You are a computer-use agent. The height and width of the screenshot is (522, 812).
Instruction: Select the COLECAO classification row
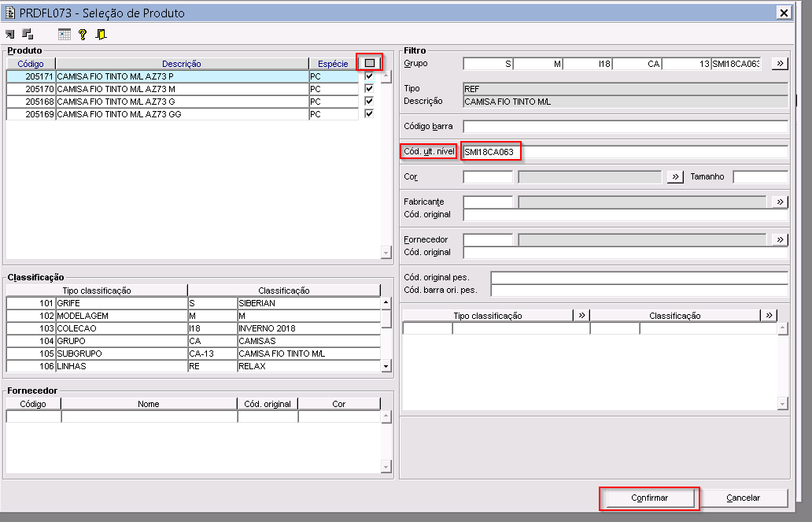coord(193,328)
